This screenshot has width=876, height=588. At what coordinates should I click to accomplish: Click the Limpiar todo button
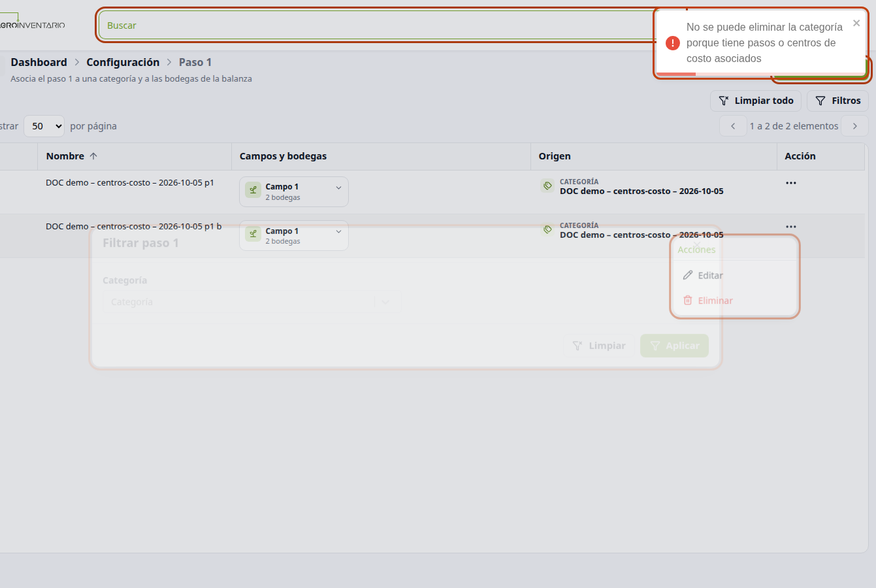click(x=756, y=101)
